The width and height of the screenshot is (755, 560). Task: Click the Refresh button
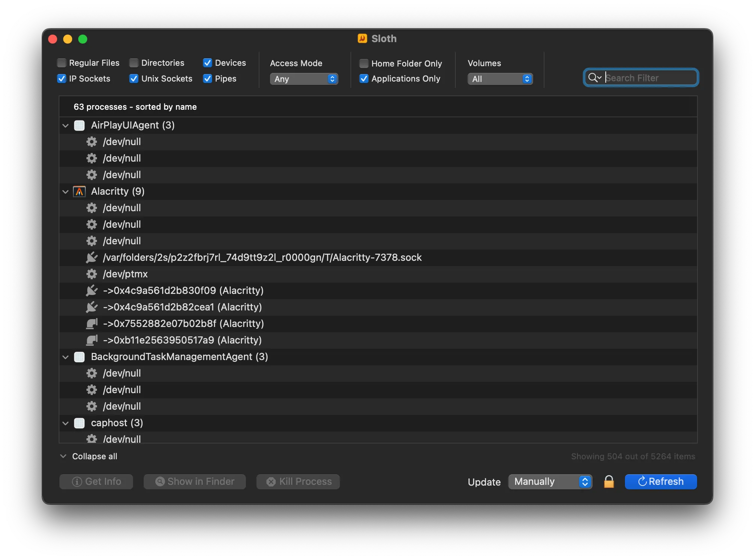click(x=660, y=481)
